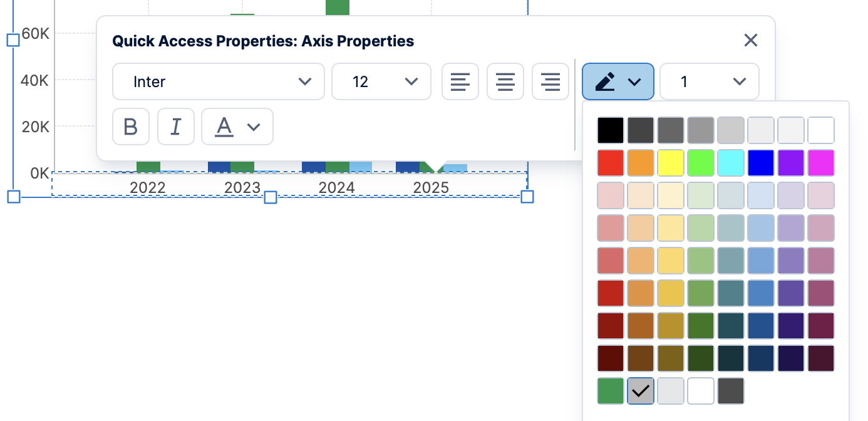Screen dimensions: 868x421
Task: Select the black color swatch
Action: click(611, 130)
